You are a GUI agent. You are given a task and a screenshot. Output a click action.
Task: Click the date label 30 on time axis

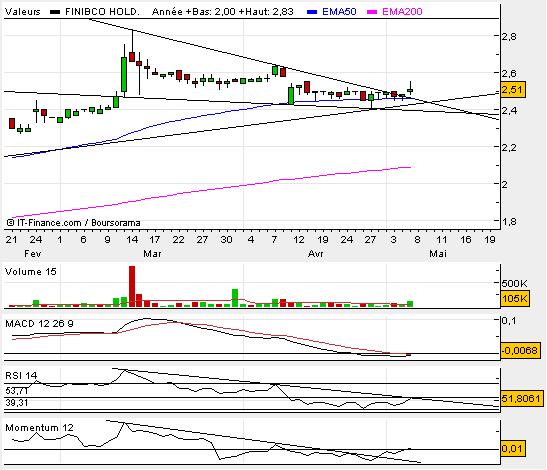226,240
